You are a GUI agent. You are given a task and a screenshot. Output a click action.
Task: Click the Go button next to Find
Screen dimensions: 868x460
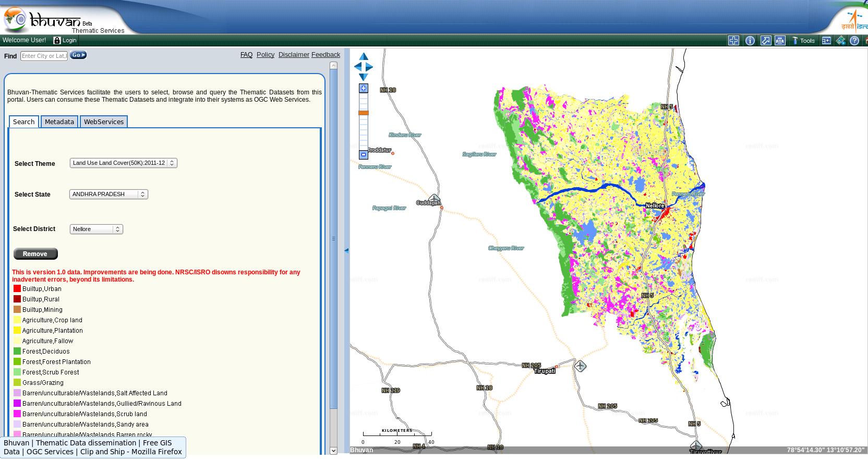78,55
